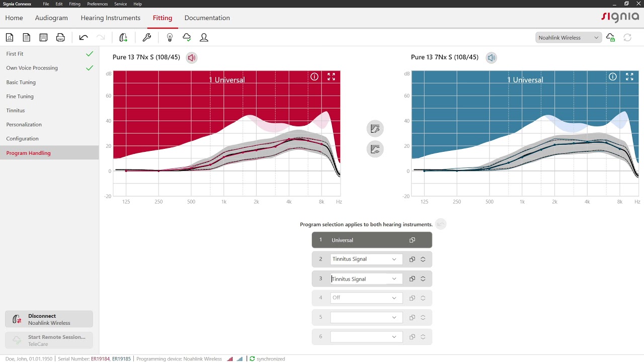
Task: Expand blue graph to full screen
Action: [x=629, y=77]
